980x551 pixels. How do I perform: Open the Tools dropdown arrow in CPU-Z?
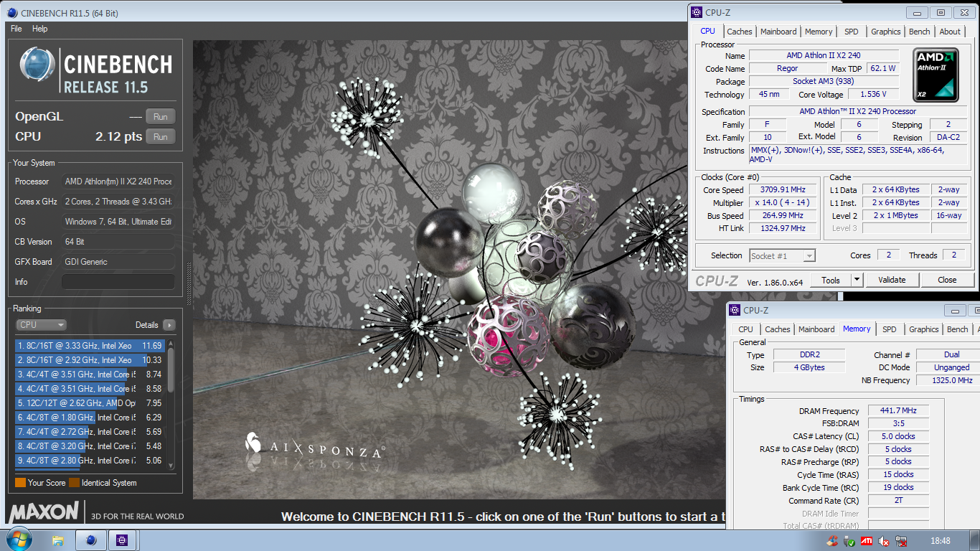(x=857, y=280)
